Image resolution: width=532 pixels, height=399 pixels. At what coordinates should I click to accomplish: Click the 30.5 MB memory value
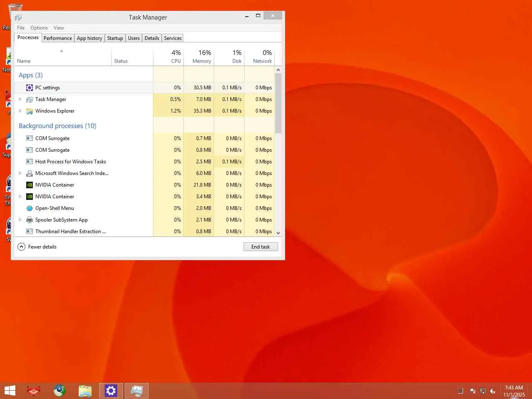click(202, 88)
